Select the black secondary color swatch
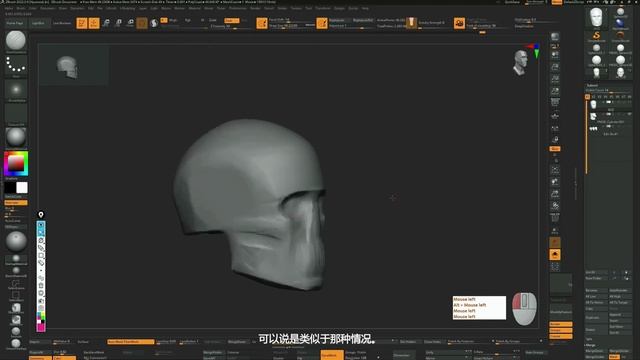This screenshot has height=360, width=640. pos(10,188)
